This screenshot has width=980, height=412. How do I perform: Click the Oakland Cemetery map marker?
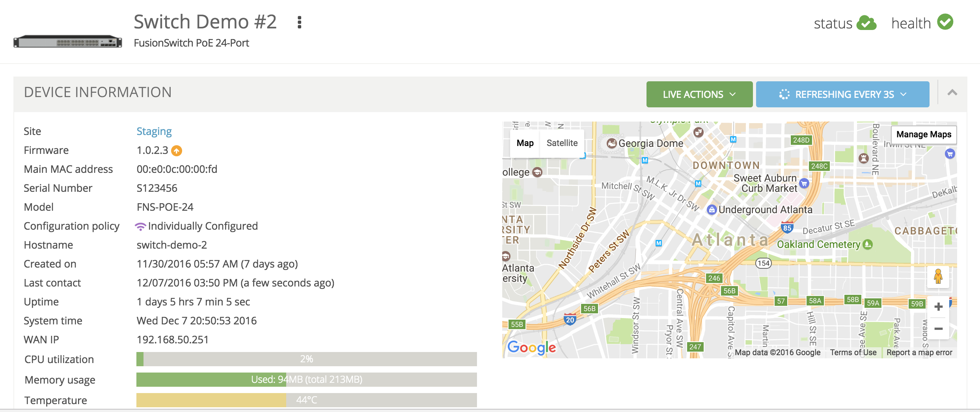(868, 244)
